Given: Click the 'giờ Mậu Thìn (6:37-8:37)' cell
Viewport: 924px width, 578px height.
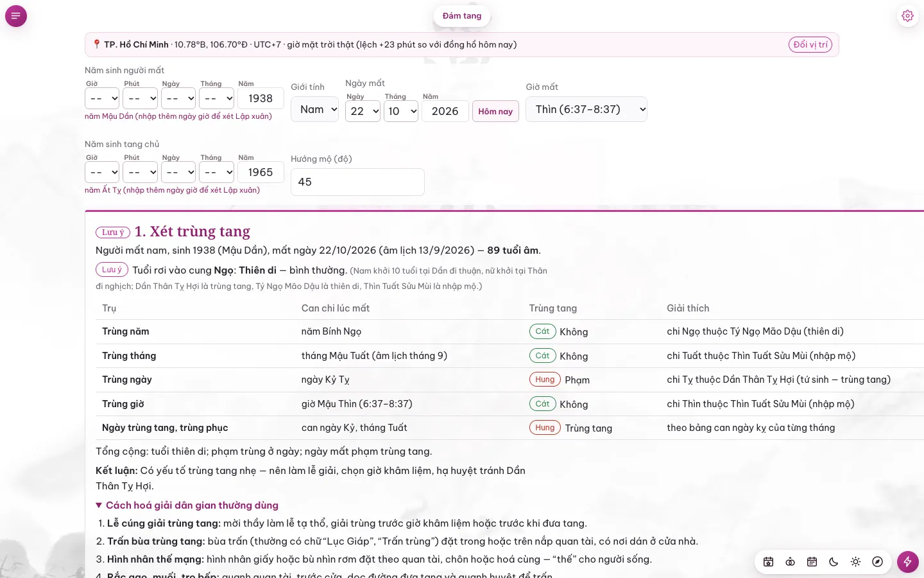Looking at the screenshot, I should (357, 404).
